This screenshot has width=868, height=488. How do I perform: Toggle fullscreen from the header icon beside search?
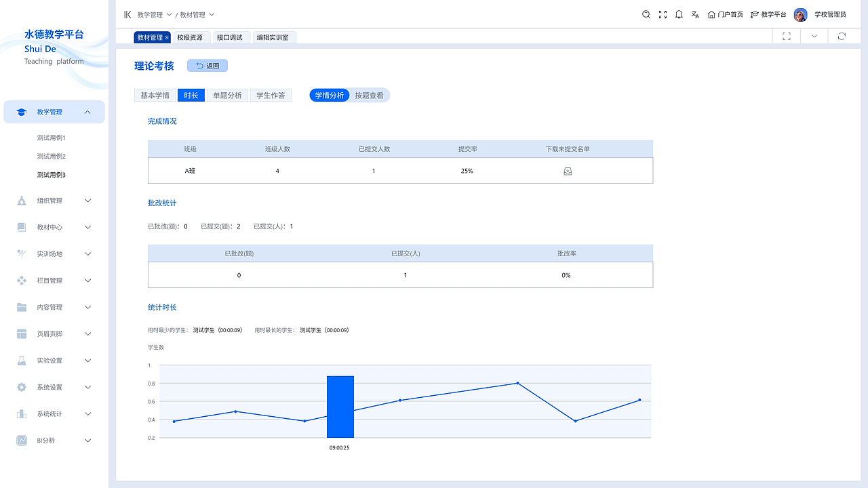tap(663, 14)
